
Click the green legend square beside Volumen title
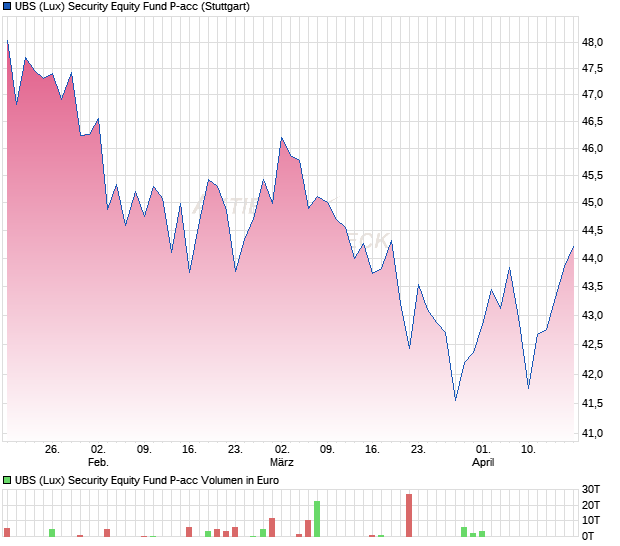(7, 480)
